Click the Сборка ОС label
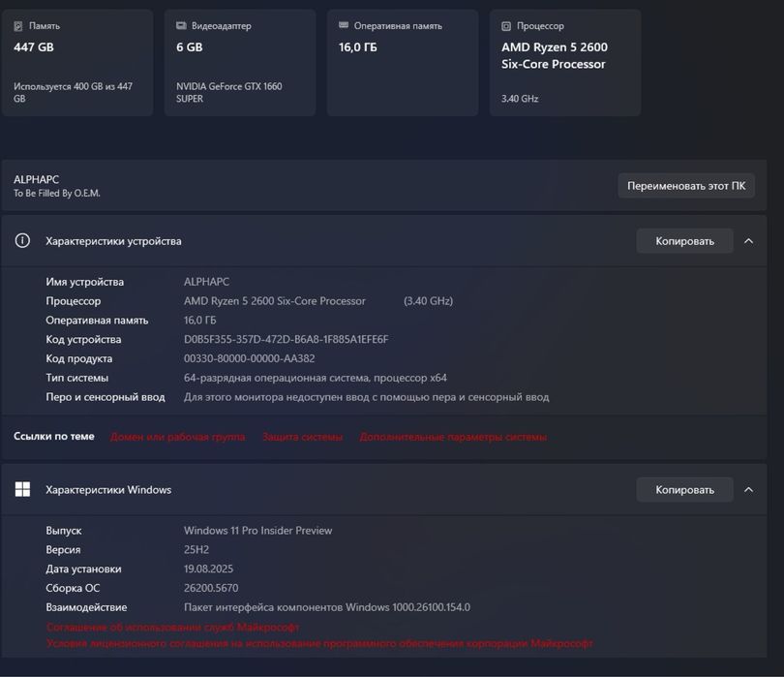Screen dimensions: 784x677 (x=73, y=588)
